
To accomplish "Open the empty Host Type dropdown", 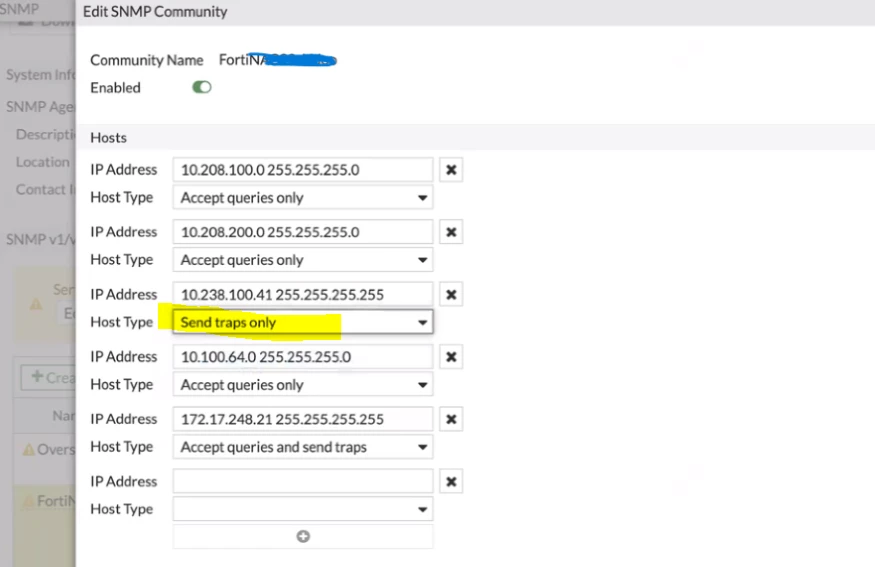I will click(303, 509).
